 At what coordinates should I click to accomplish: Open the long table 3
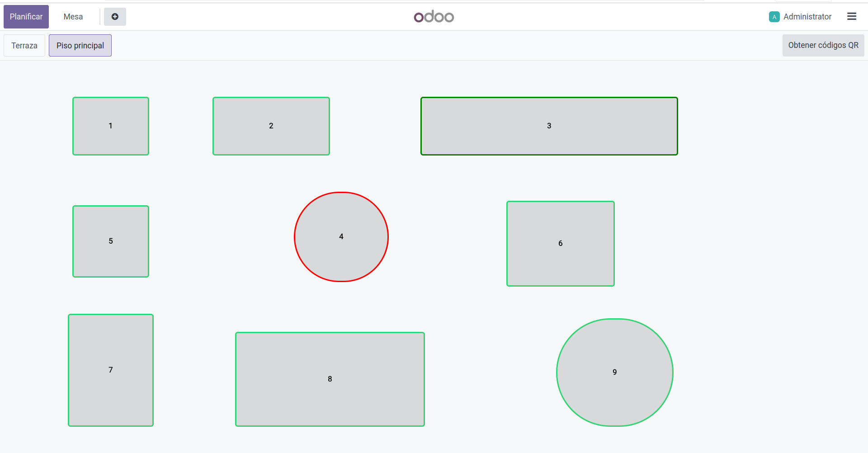[549, 126]
